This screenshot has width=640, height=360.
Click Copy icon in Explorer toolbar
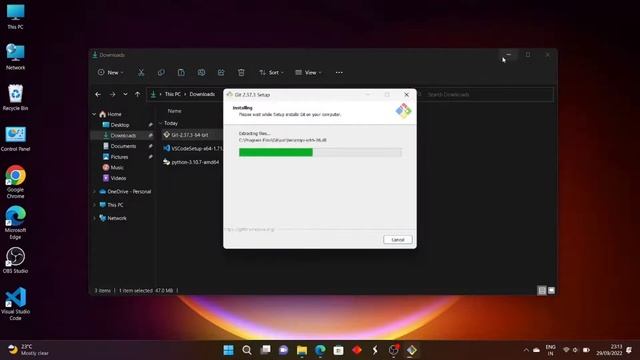coord(161,73)
